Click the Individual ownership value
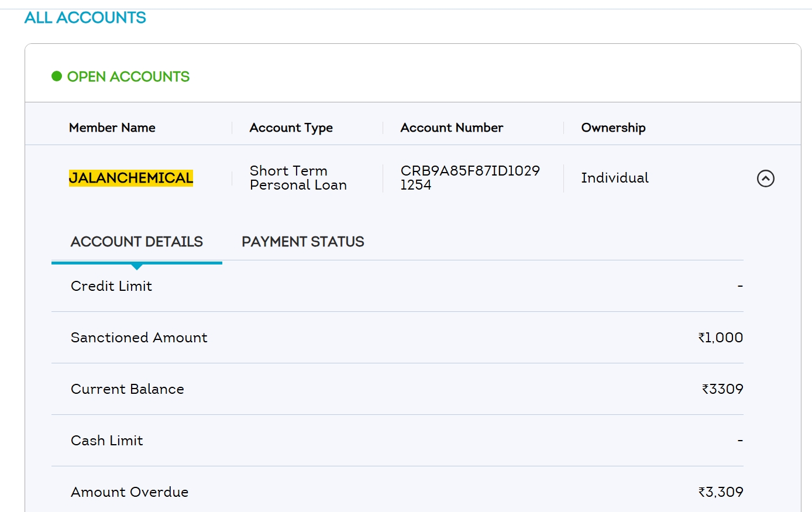Image resolution: width=812 pixels, height=512 pixels. coord(615,178)
